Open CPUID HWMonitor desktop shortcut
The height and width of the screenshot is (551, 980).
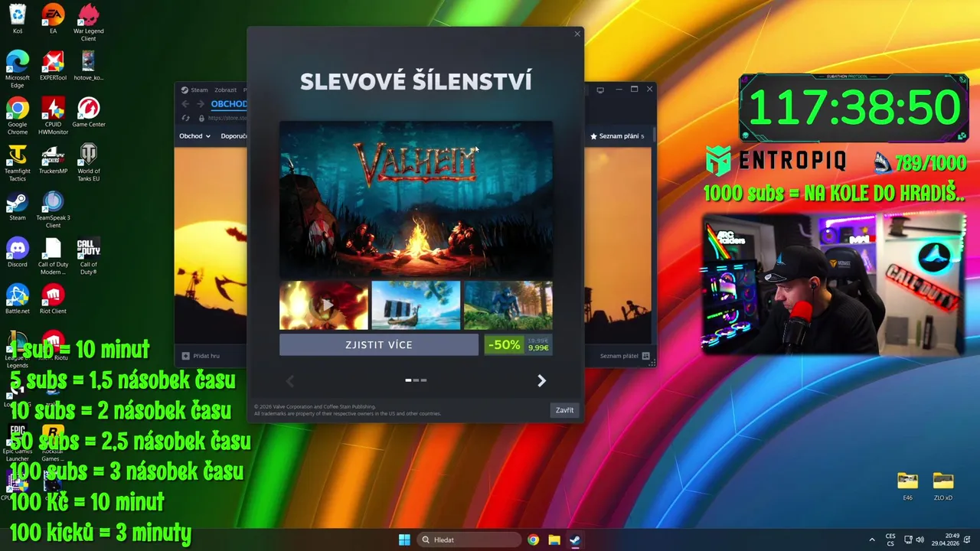(x=53, y=116)
